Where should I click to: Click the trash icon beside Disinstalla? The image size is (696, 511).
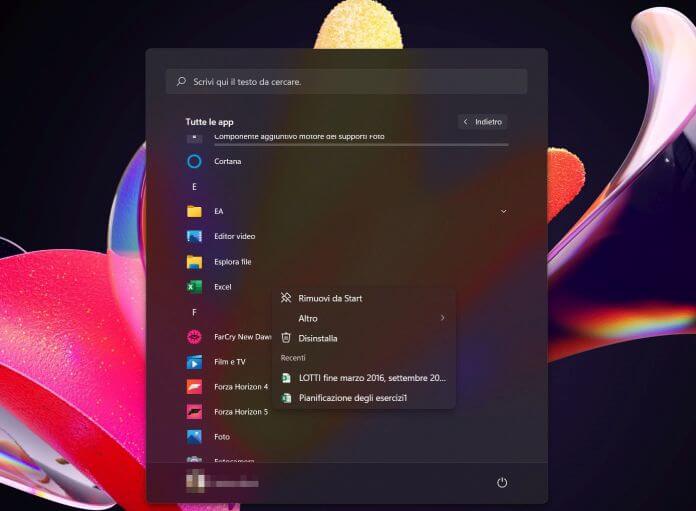click(x=286, y=338)
